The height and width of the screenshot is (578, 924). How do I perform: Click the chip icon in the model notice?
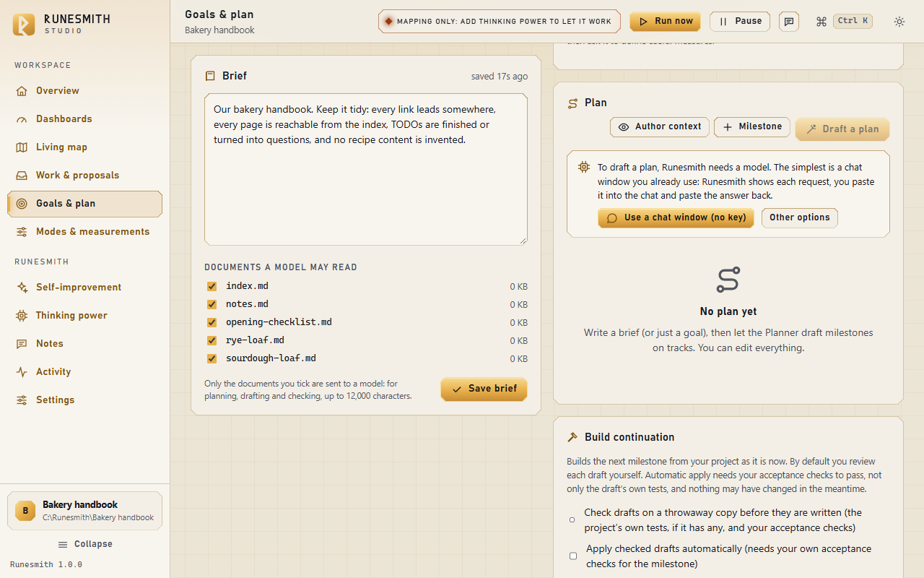click(x=584, y=167)
